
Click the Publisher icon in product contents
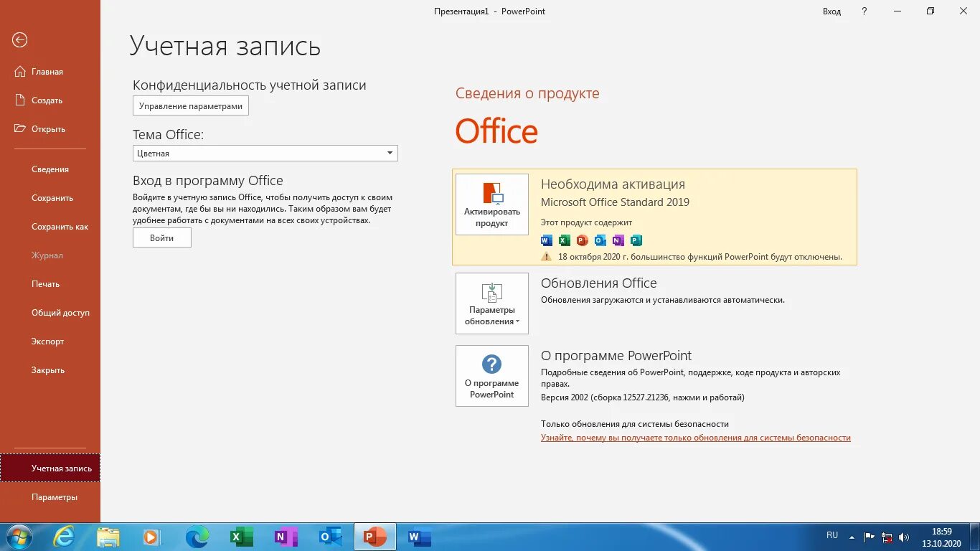coord(636,240)
